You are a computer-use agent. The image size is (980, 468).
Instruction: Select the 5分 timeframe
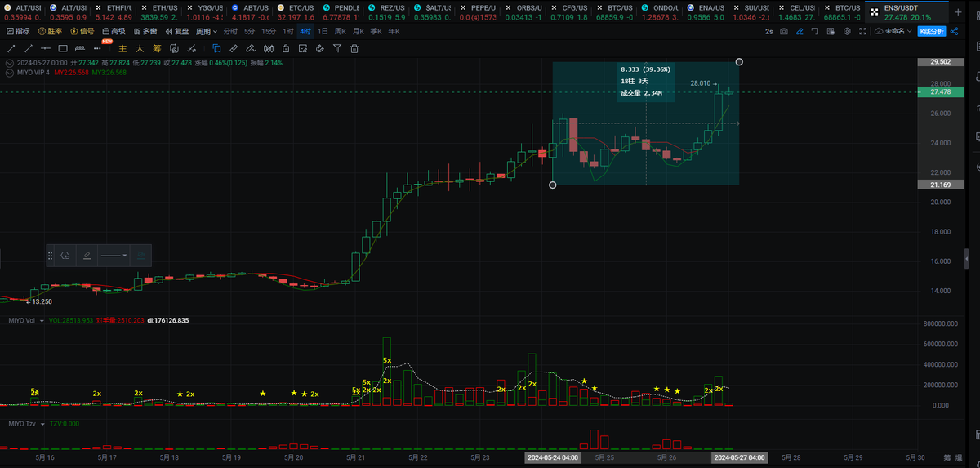tap(249, 31)
